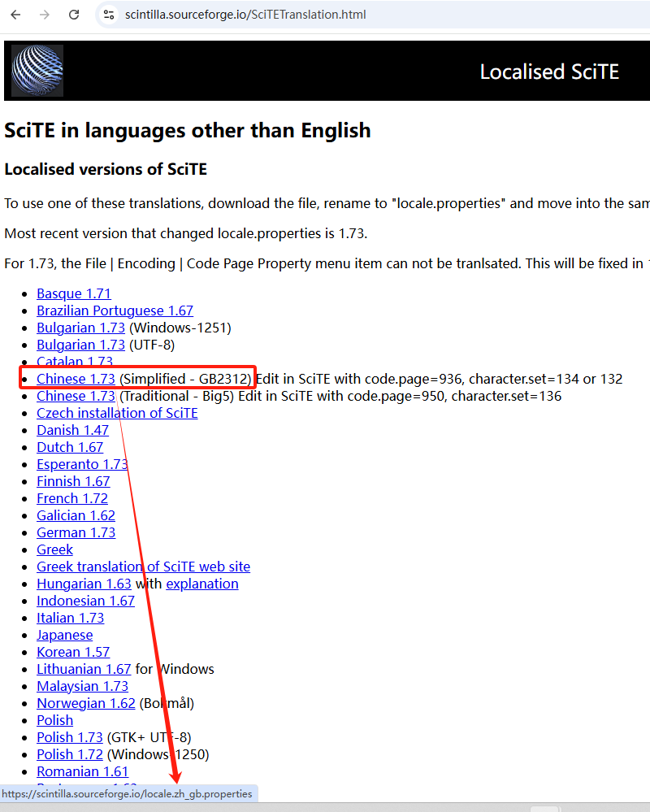Open the Korean 1.57 link
Screen dimensions: 650x812
click(73, 653)
